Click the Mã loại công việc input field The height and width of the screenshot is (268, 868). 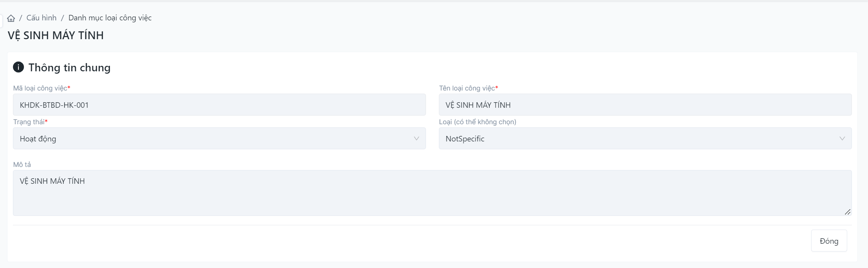219,105
